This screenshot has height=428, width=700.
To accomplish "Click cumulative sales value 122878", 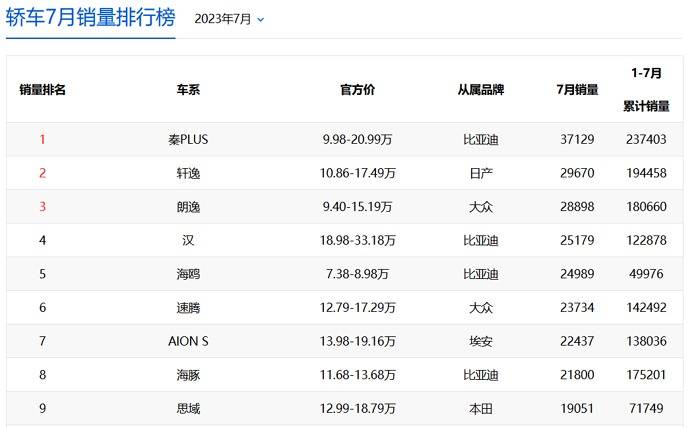I will click(x=646, y=241).
